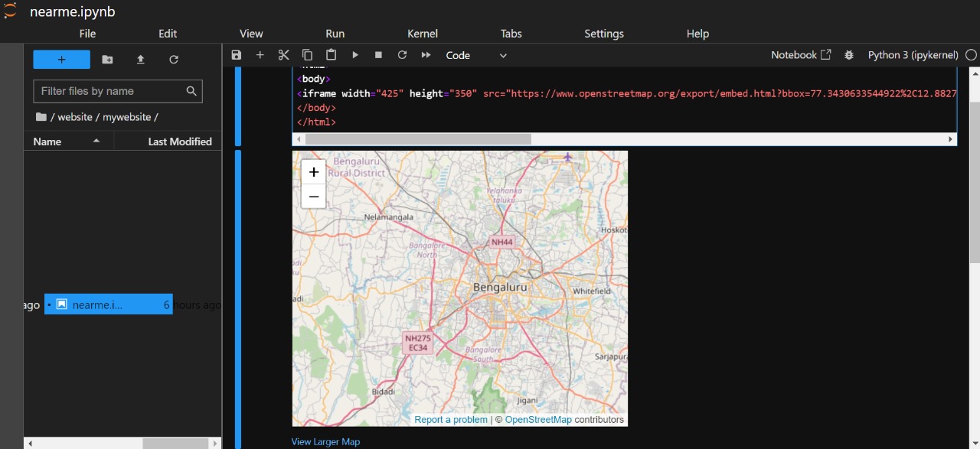Open the OpenStreetMap contributors link
The height and width of the screenshot is (449, 980).
pos(538,420)
